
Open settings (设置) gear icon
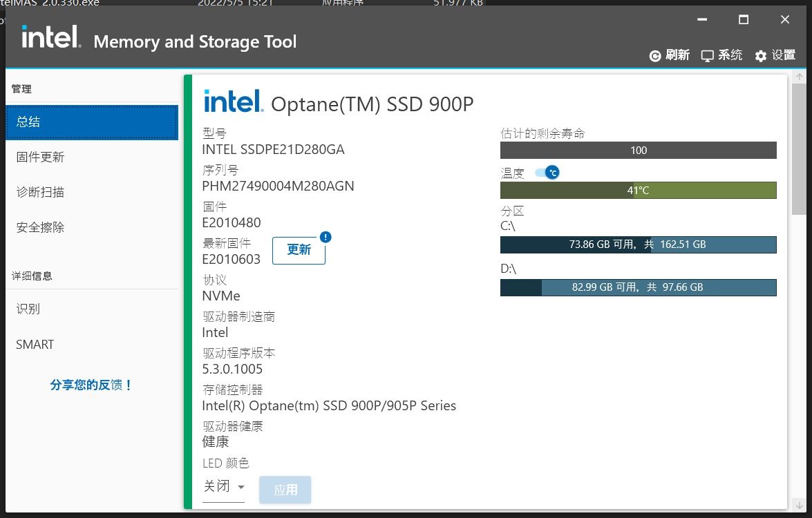tap(761, 56)
